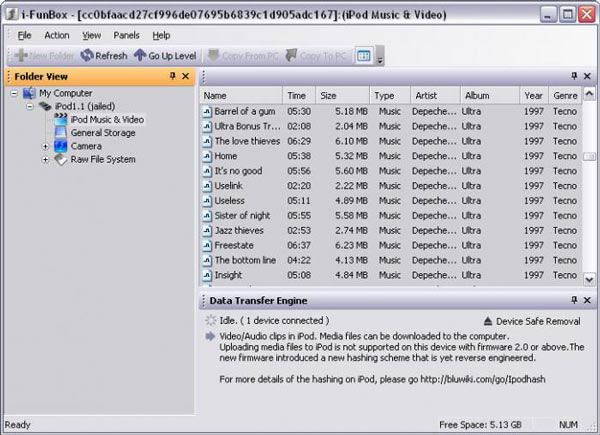
Task: Click Device Safe Removal eject icon
Action: tap(488, 321)
